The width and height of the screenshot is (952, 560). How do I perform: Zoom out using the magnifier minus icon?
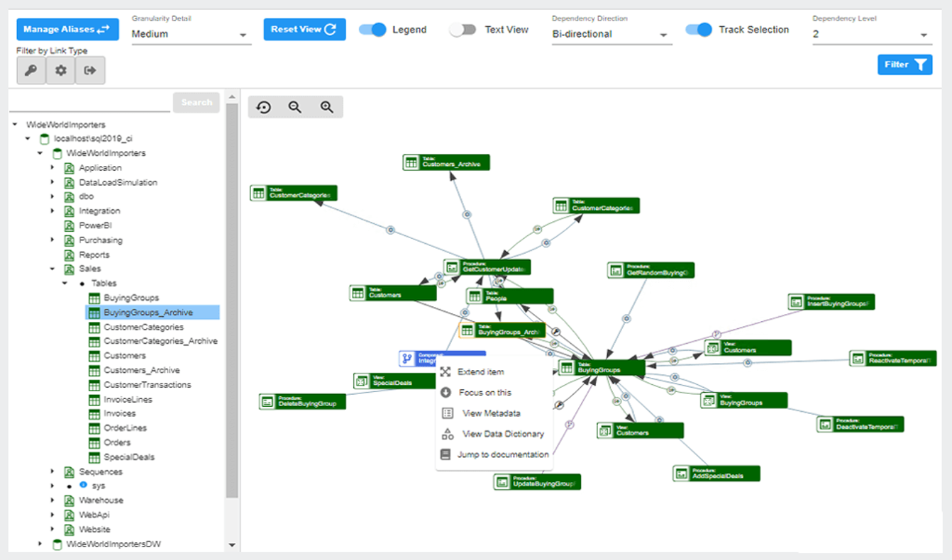(295, 107)
